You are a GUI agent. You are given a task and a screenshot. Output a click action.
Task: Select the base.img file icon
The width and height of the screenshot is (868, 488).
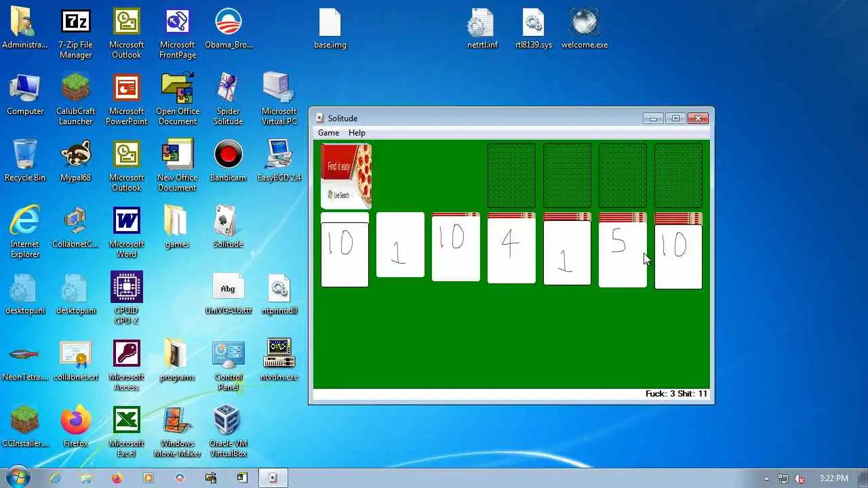point(330,28)
